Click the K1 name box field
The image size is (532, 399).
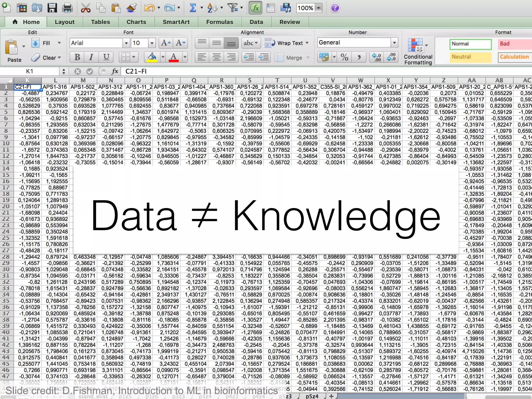click(30, 71)
